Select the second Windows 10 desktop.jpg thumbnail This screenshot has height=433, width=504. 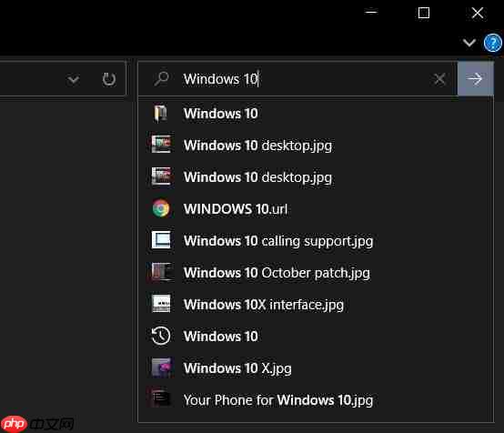pyautogui.click(x=161, y=176)
